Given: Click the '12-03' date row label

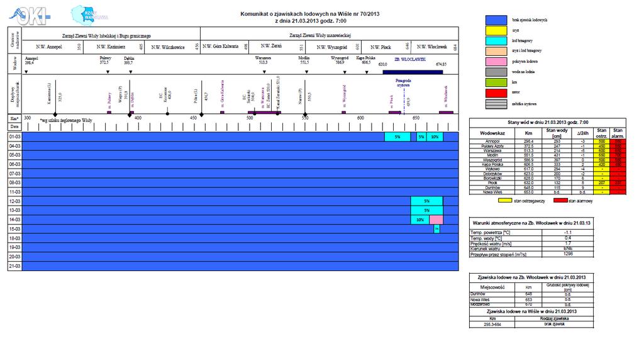Looking at the screenshot, I should [15, 201].
